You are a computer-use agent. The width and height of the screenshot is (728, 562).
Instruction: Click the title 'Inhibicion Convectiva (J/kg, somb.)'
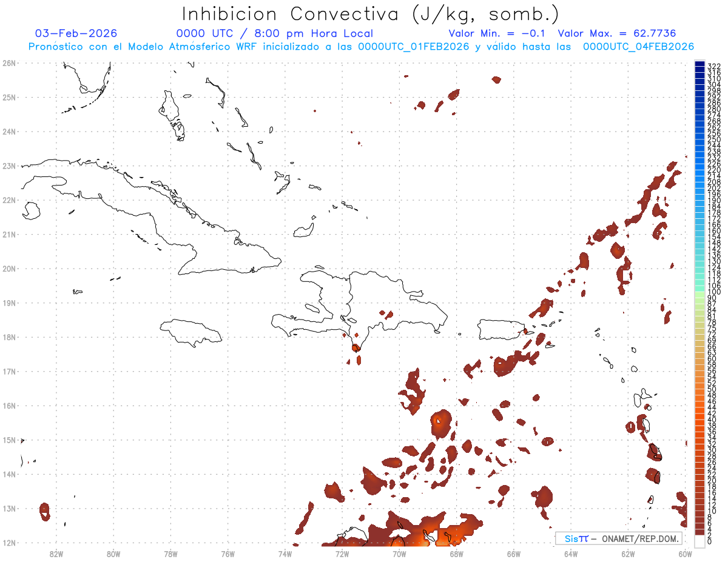coord(370,15)
